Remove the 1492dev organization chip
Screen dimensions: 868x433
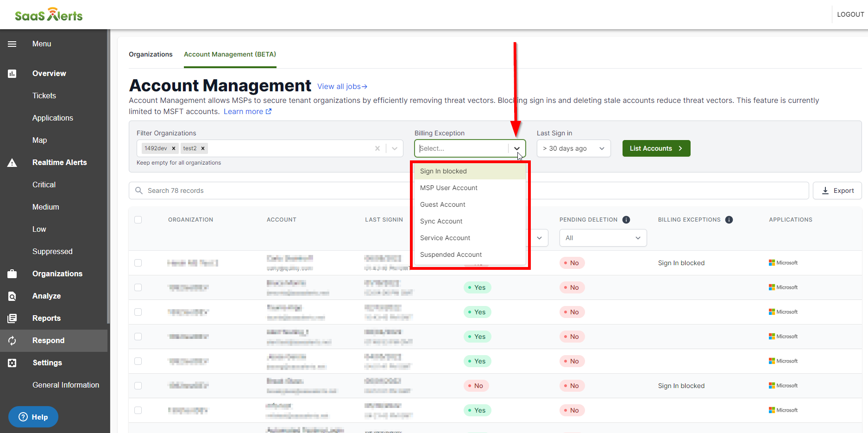(x=174, y=148)
